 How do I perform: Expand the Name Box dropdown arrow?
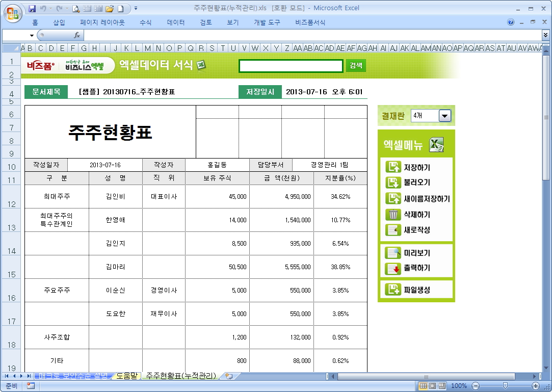click(32, 36)
